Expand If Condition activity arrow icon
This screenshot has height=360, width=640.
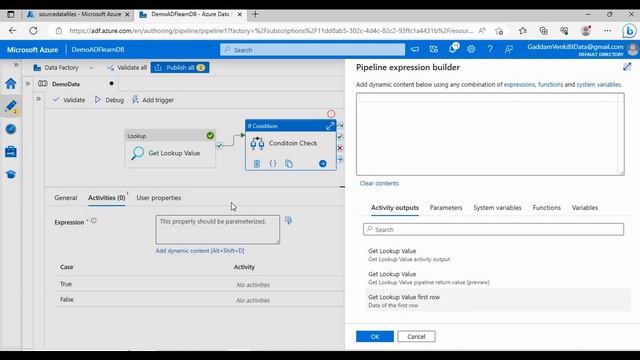pos(330,126)
